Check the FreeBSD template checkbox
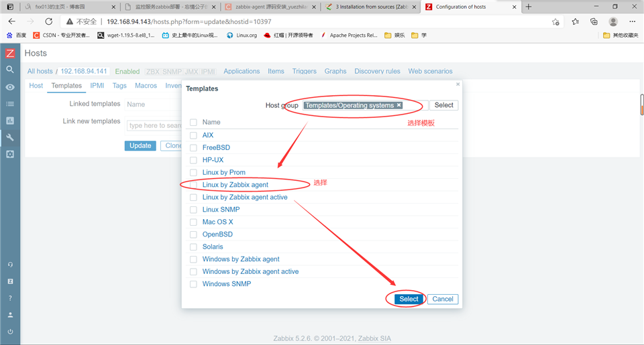644x345 pixels. [193, 147]
